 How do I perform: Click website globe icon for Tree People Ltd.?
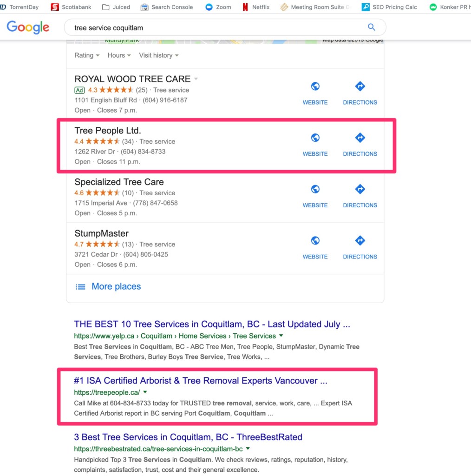[x=315, y=138]
